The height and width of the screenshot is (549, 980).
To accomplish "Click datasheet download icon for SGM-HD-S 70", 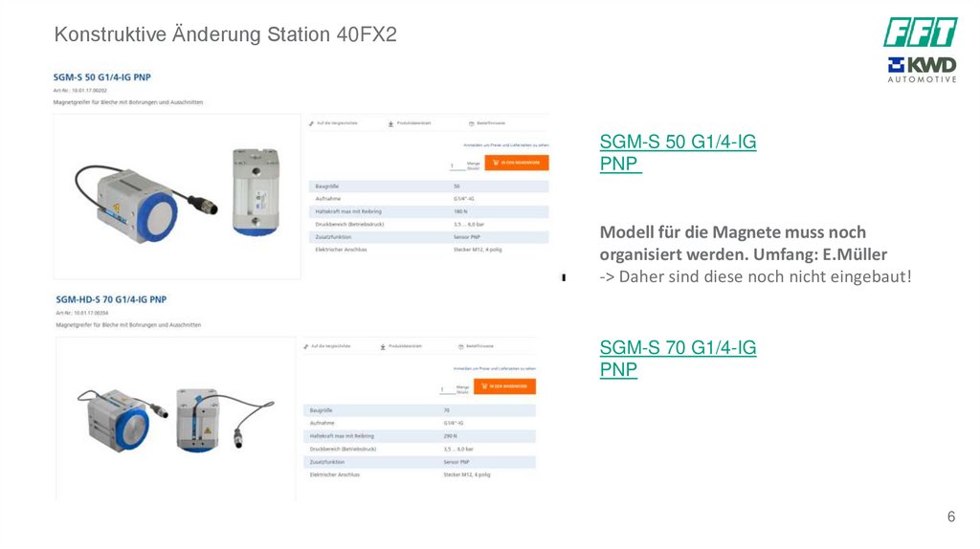I will (382, 346).
